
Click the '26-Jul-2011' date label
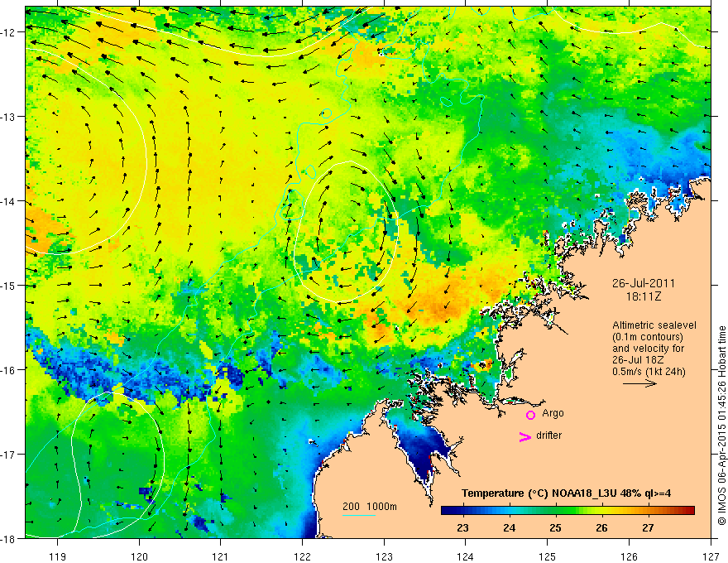(x=643, y=283)
